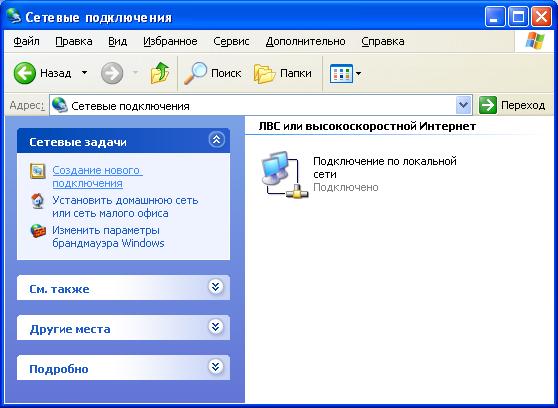Viewport: 558px width, 408px height.
Task: Expand the address bar dropdown
Action: click(x=463, y=105)
